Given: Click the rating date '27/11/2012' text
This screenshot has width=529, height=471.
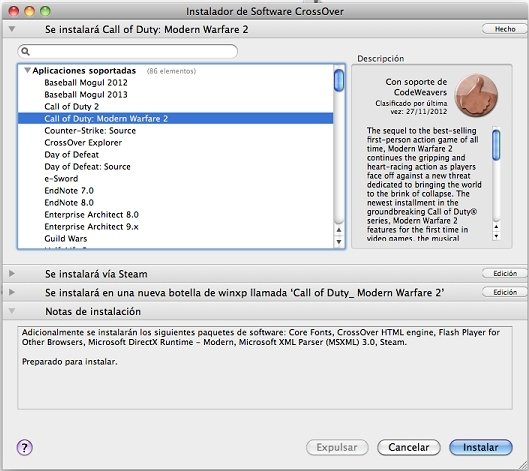Looking at the screenshot, I should pos(426,112).
